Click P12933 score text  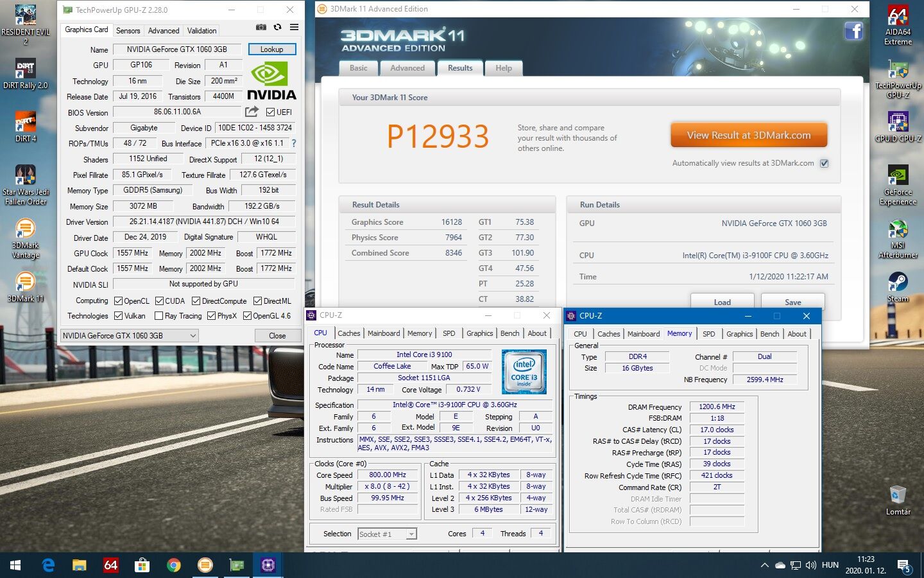[x=438, y=136]
